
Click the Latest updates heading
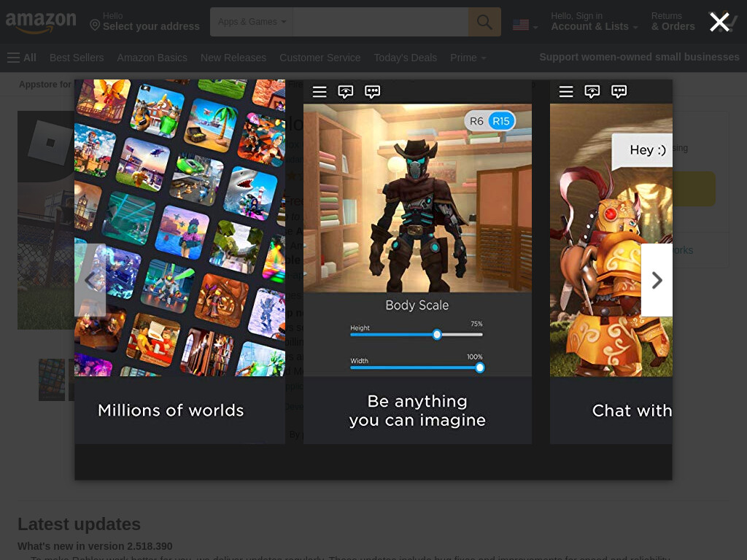(x=79, y=524)
